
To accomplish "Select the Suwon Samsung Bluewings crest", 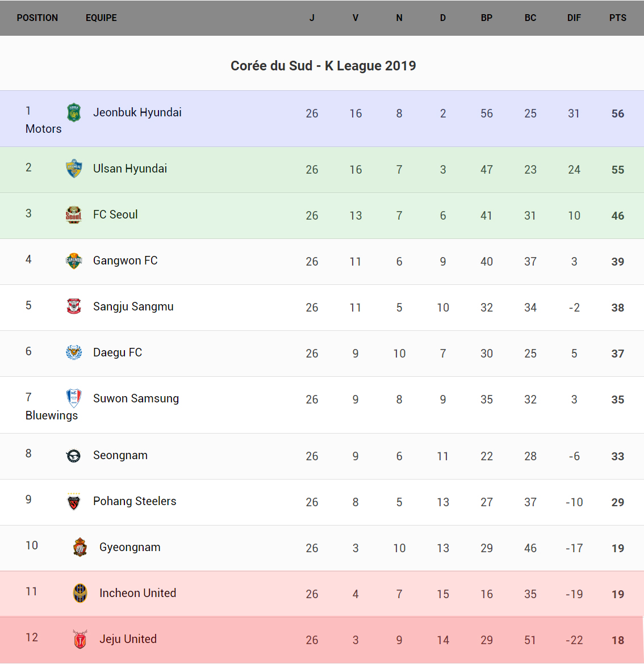I will [74, 398].
